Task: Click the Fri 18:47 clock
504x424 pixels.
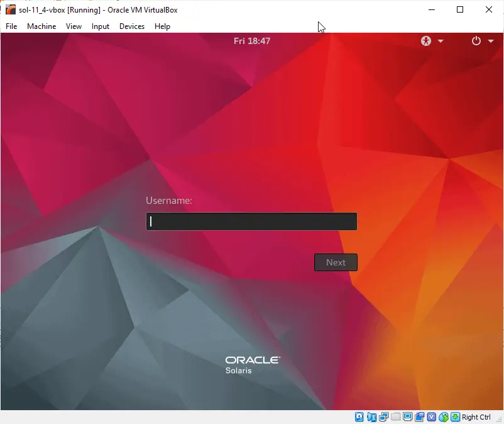Action: (251, 41)
